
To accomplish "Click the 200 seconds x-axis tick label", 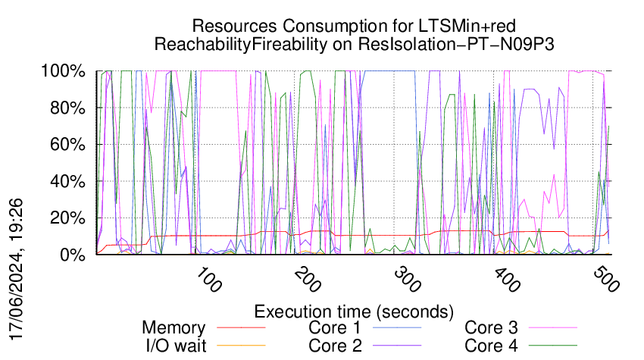I will click(x=308, y=280).
